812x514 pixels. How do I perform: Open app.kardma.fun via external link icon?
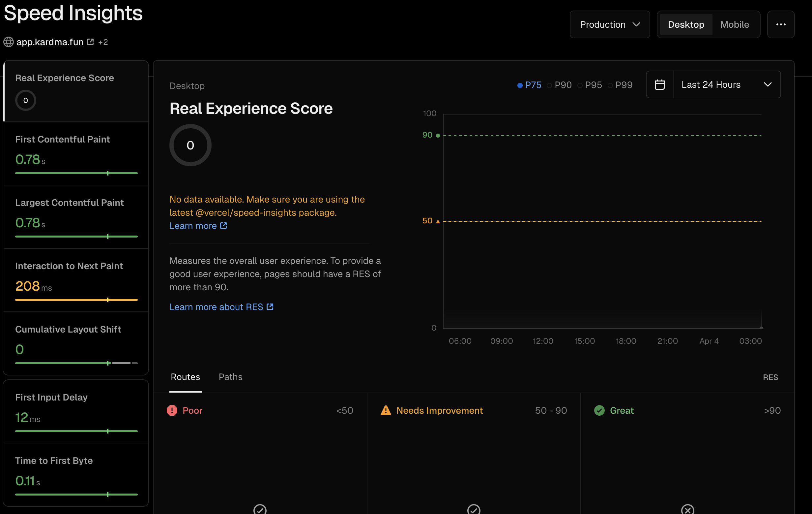[90, 42]
